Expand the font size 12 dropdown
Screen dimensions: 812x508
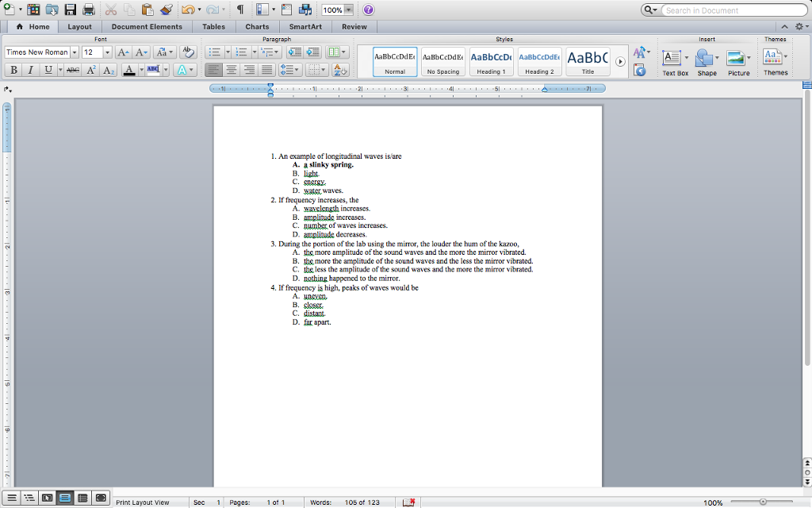[107, 52]
